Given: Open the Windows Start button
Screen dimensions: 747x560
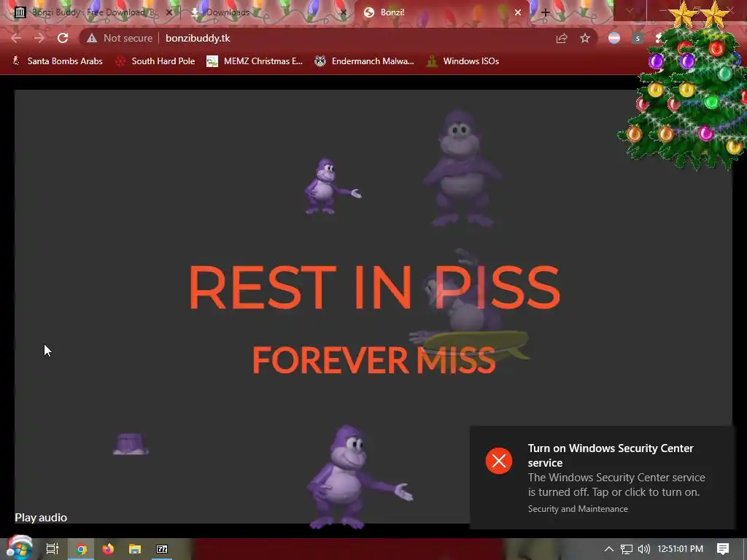Looking at the screenshot, I should (19, 548).
